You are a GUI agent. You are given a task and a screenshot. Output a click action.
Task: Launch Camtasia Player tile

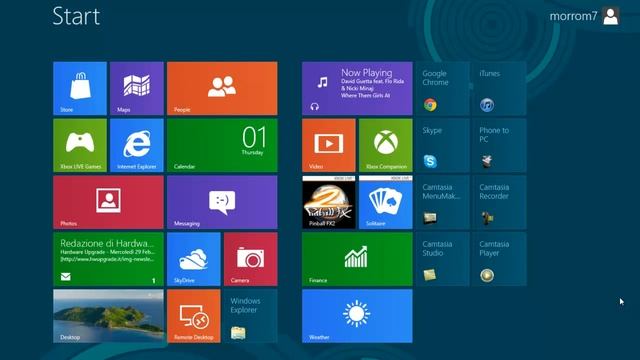[x=500, y=259]
